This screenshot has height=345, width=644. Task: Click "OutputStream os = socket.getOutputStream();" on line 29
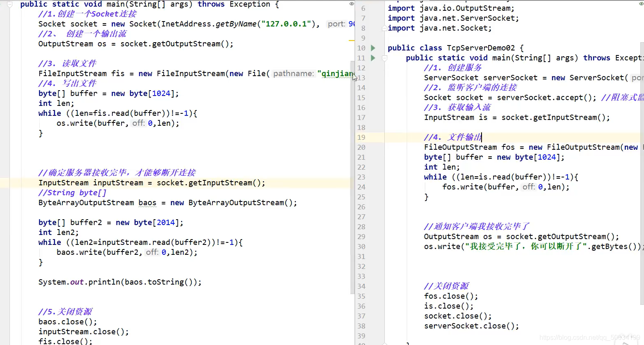(x=521, y=237)
